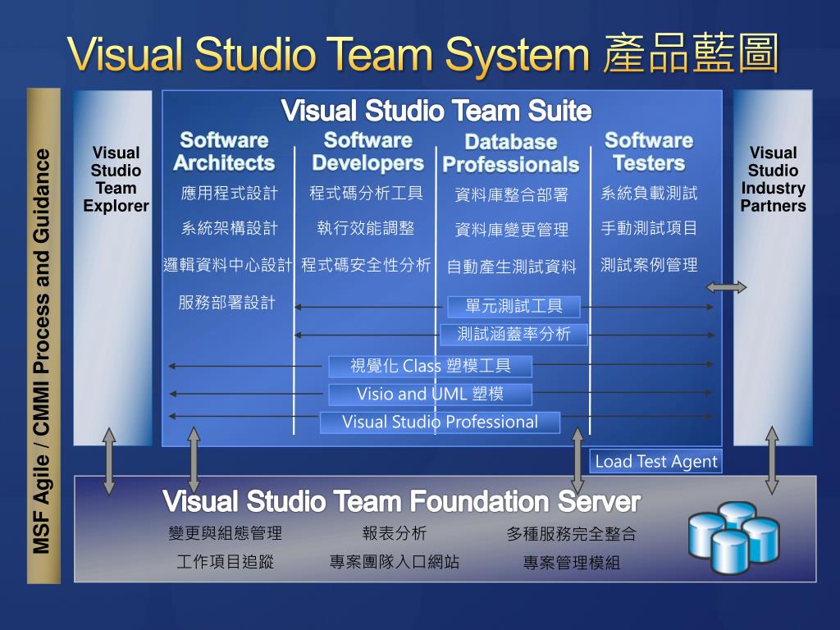
Task: Click the 手動測試項目 text
Action: pyautogui.click(x=649, y=228)
